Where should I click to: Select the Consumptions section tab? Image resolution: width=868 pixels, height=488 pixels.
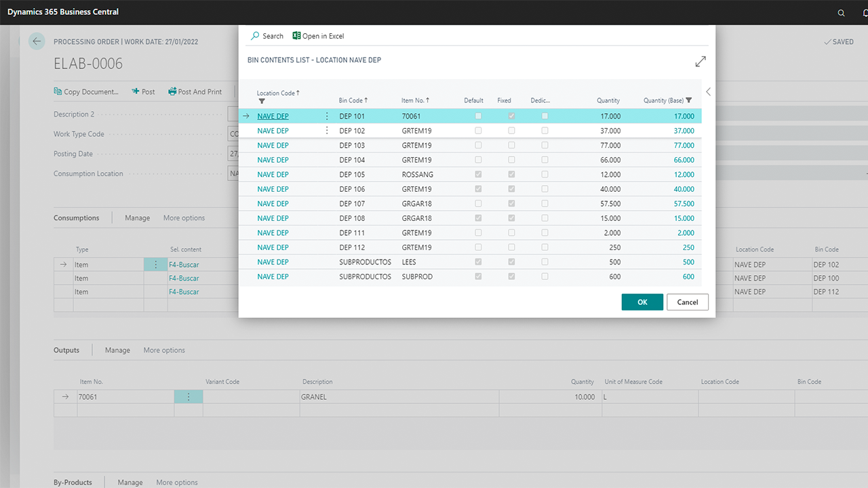click(x=77, y=218)
